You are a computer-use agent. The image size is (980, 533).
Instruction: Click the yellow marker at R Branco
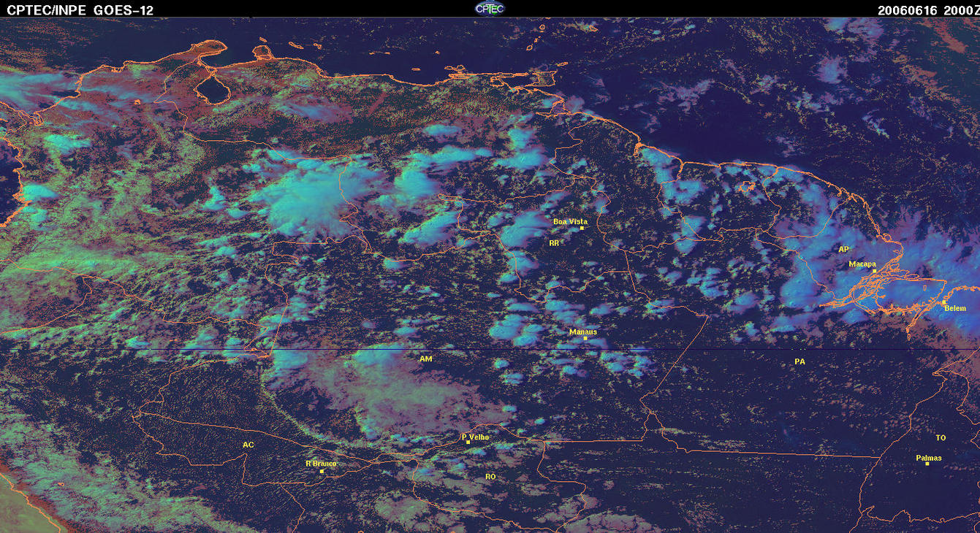(x=322, y=471)
